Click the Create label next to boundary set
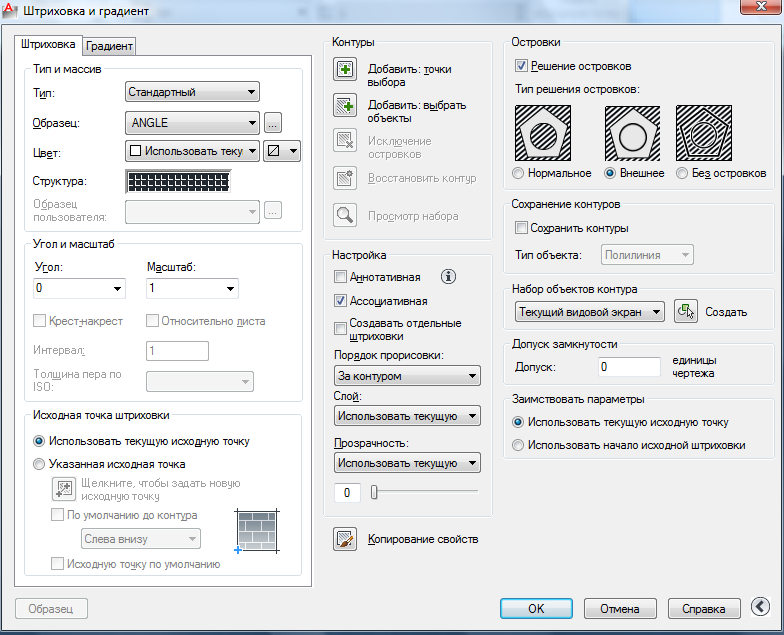This screenshot has height=635, width=784. (726, 312)
